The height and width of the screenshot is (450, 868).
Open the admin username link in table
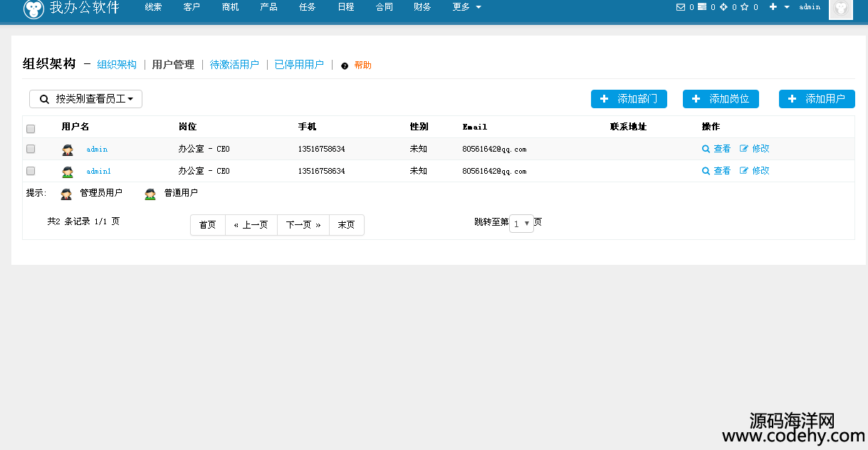(97, 150)
